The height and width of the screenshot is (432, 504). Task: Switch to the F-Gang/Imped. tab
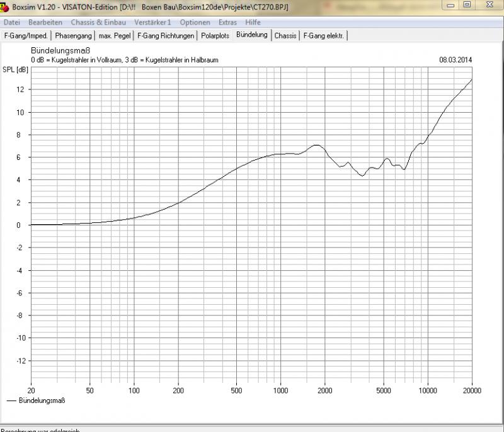tap(26, 36)
